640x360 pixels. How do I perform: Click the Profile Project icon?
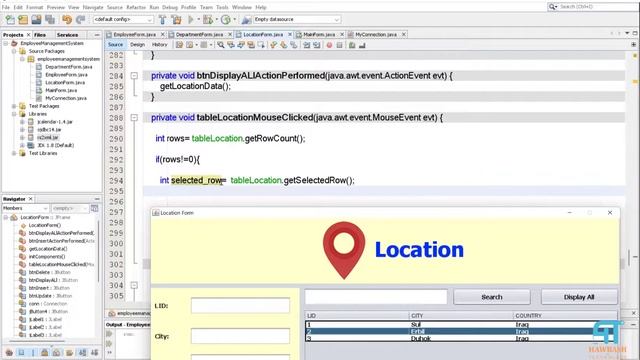pos(226,19)
